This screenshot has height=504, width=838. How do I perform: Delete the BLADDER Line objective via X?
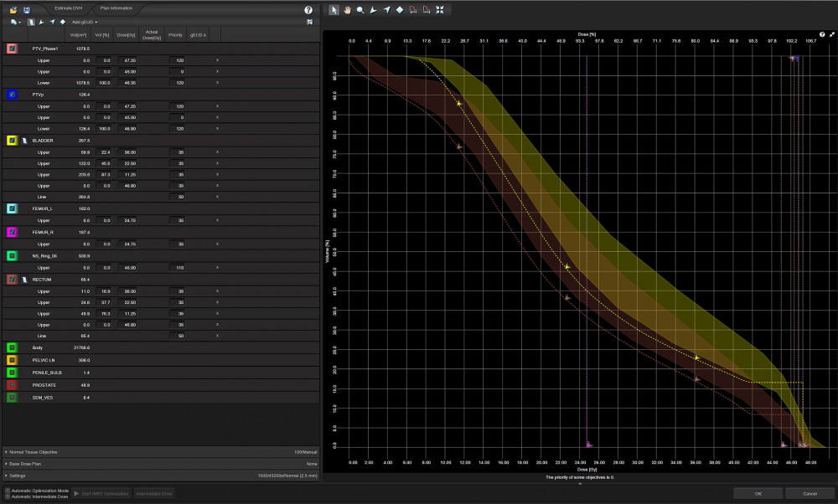point(217,197)
